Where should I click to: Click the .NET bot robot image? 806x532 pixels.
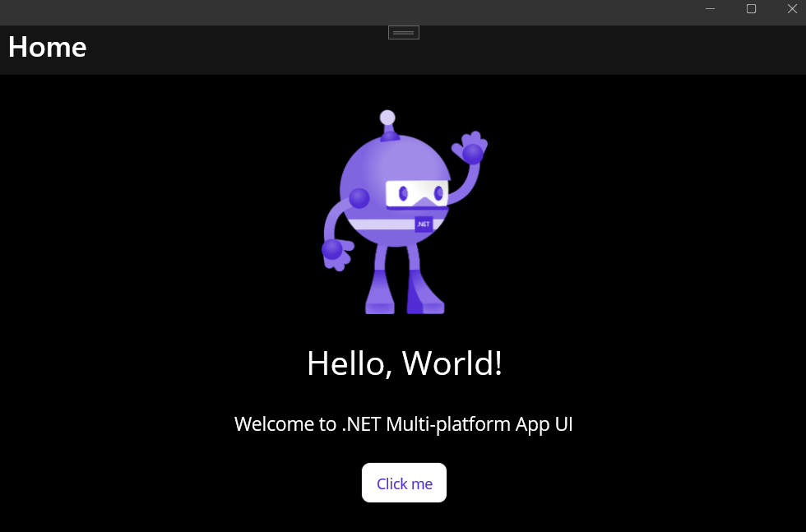tap(405, 212)
